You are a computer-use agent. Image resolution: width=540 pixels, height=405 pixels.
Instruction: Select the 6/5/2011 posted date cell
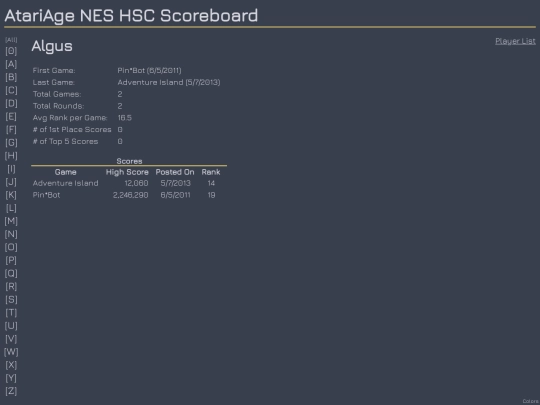[175, 195]
